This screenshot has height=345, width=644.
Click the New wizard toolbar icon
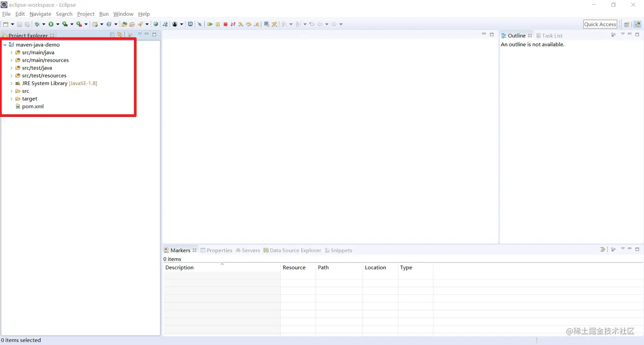pyautogui.click(x=6, y=24)
